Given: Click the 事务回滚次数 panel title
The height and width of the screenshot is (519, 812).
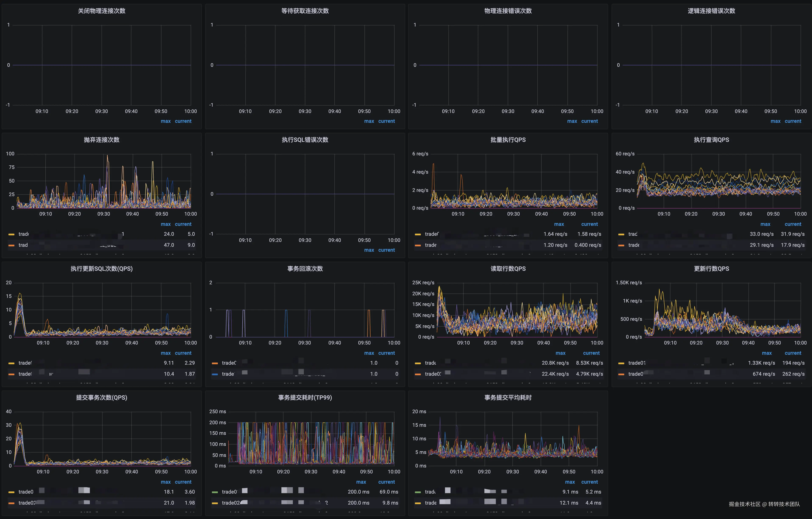Looking at the screenshot, I should pos(305,269).
